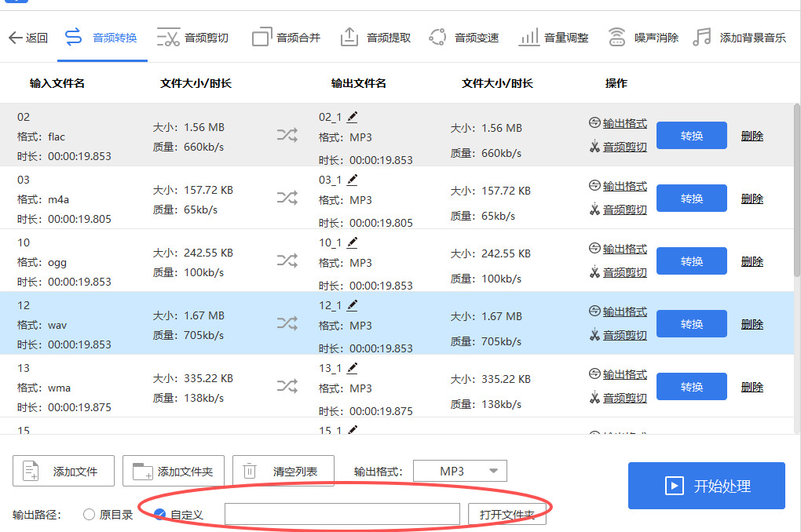Open the 音量调整 tab

tap(554, 37)
